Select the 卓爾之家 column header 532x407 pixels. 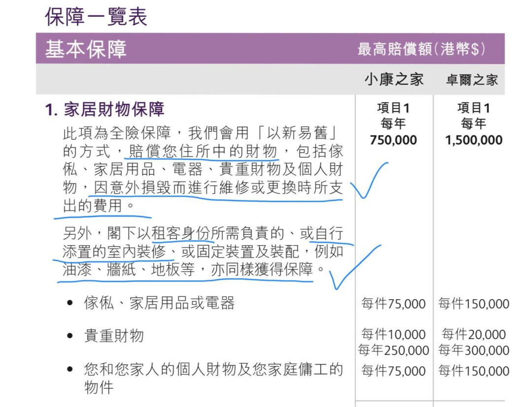(x=472, y=80)
